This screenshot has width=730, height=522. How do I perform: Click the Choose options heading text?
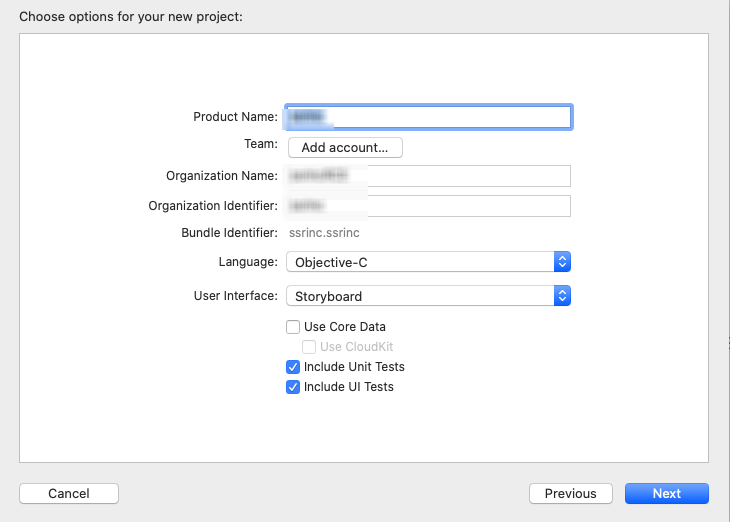pos(131,17)
